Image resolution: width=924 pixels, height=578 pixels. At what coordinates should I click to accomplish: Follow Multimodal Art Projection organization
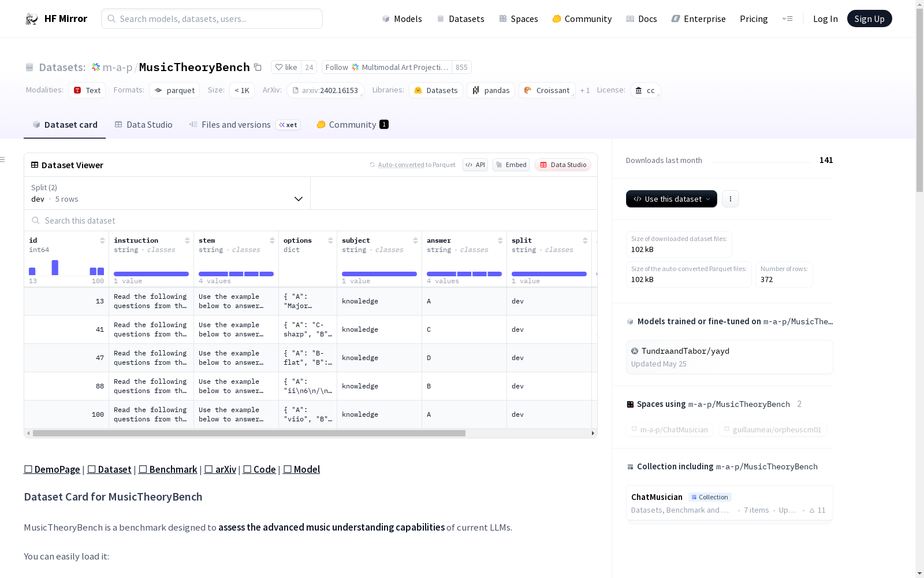(x=387, y=68)
